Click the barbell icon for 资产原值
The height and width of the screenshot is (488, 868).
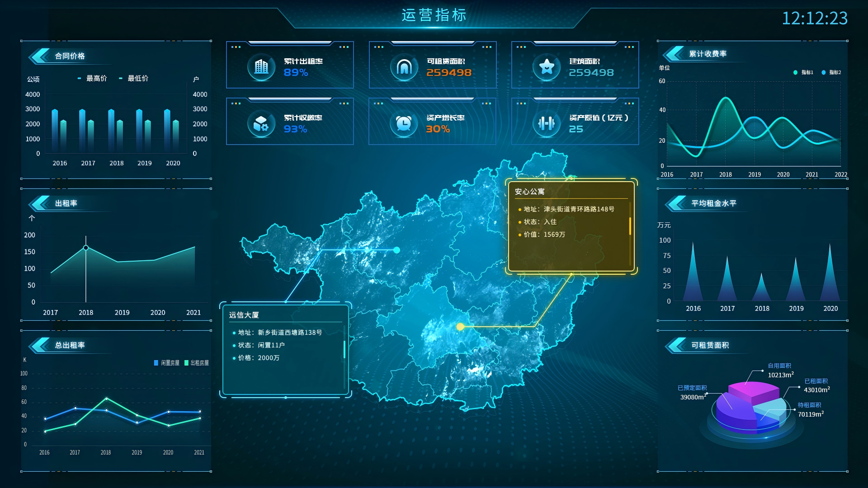coord(547,123)
